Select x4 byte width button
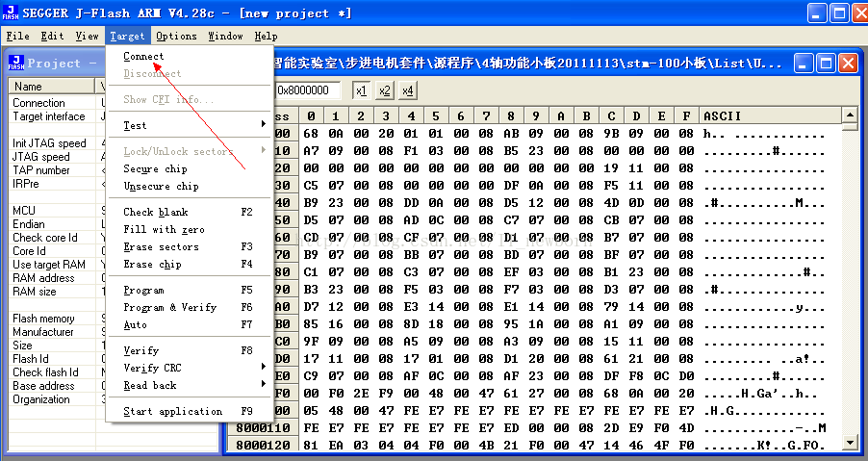Viewport: 868px width, 461px height. pyautogui.click(x=407, y=90)
